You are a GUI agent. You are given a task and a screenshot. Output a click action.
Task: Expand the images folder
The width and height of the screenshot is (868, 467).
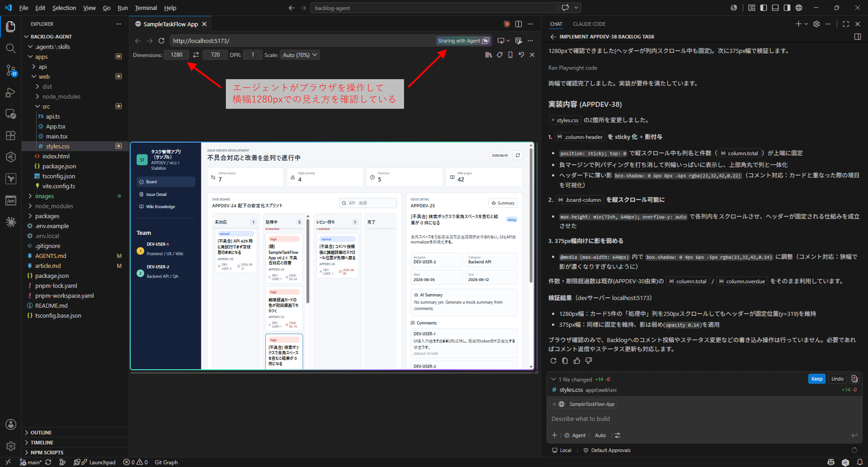point(75,196)
